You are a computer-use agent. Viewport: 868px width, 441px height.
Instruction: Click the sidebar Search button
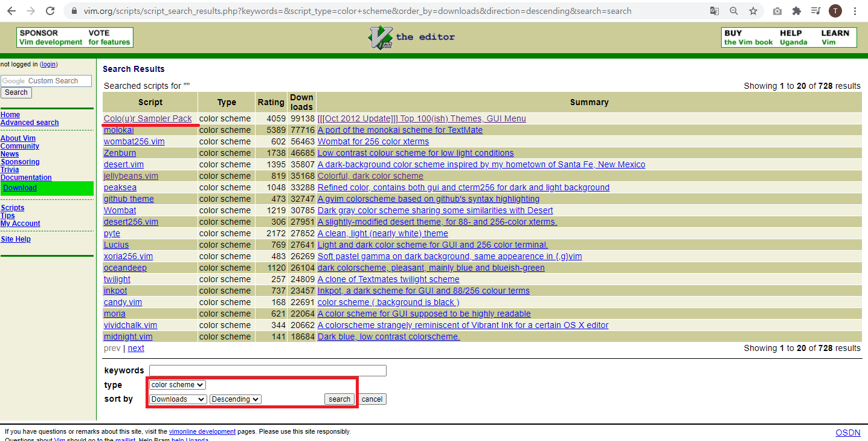pos(16,92)
